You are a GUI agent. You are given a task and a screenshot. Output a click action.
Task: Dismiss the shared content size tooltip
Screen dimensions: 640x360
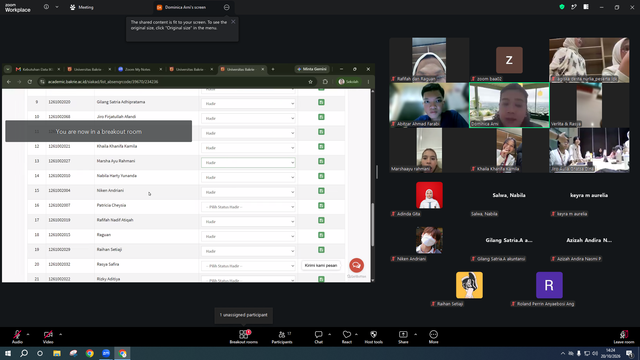point(233,22)
